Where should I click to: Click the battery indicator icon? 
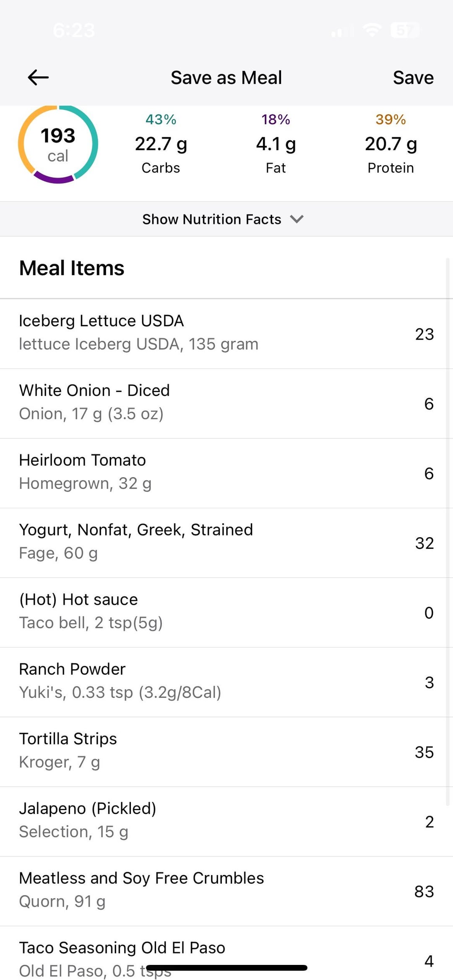click(x=405, y=30)
